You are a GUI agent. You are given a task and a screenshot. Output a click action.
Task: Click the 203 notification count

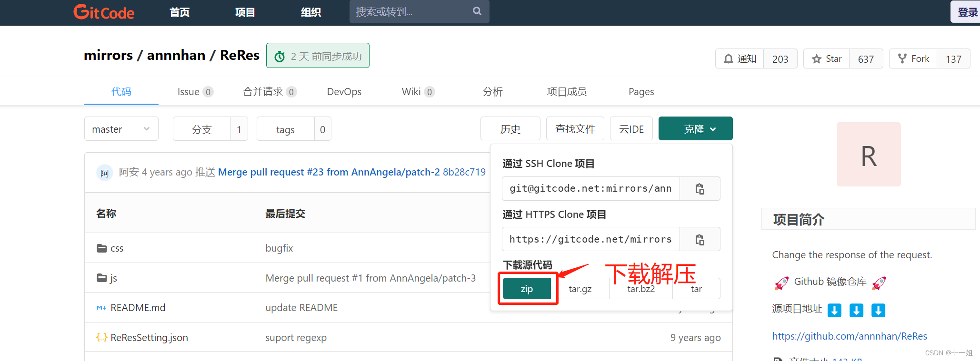tap(780, 59)
